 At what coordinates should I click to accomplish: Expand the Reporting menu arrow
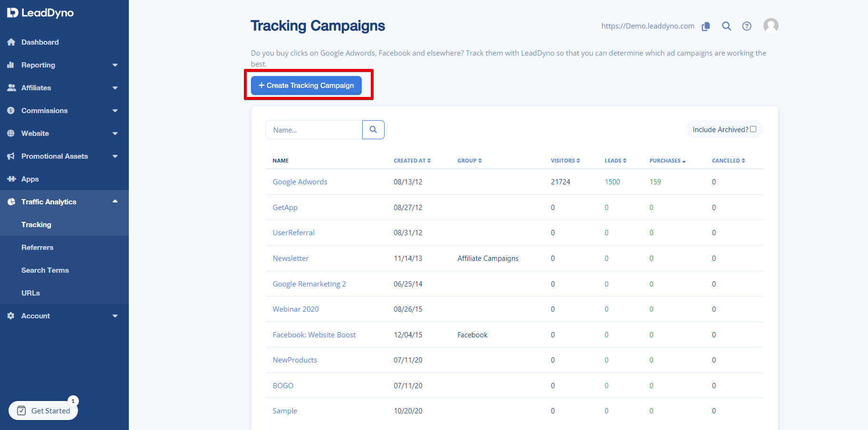point(115,65)
